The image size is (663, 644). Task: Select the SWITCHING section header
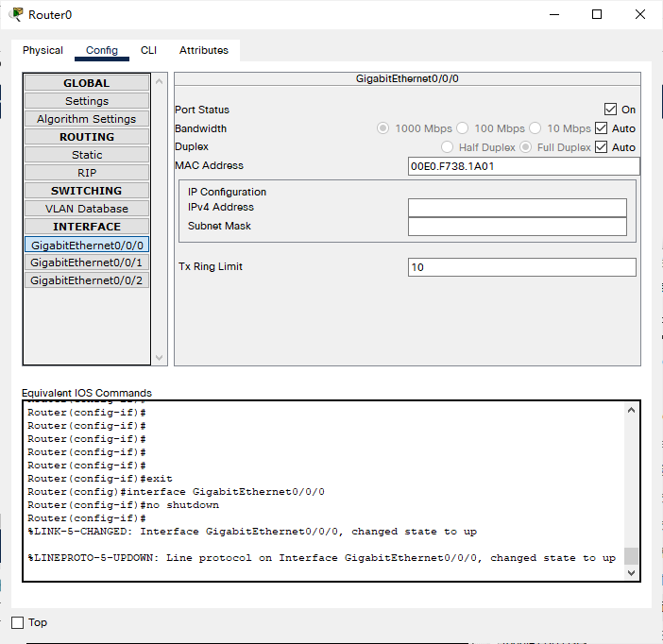[x=87, y=191]
